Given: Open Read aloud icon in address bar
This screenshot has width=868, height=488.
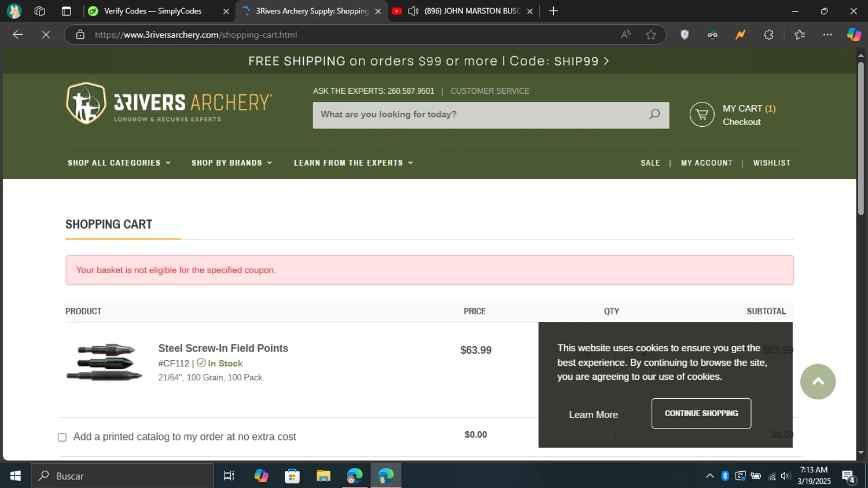Looking at the screenshot, I should pos(626,35).
